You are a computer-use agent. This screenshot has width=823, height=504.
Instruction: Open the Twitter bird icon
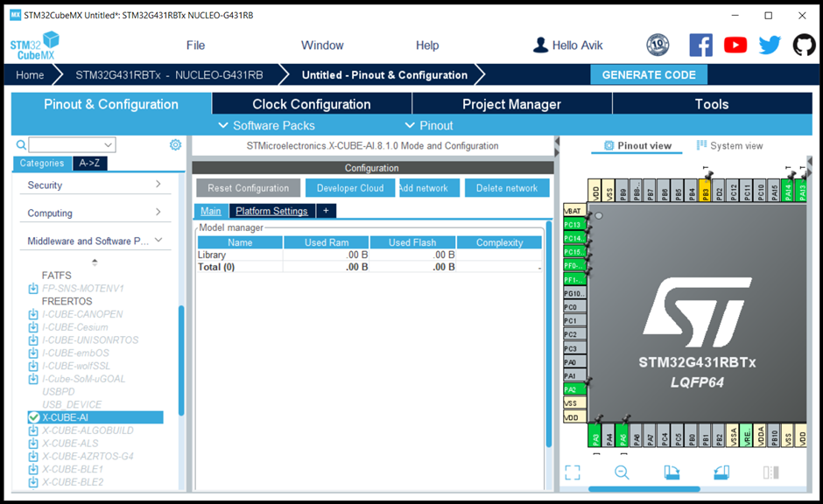click(770, 45)
